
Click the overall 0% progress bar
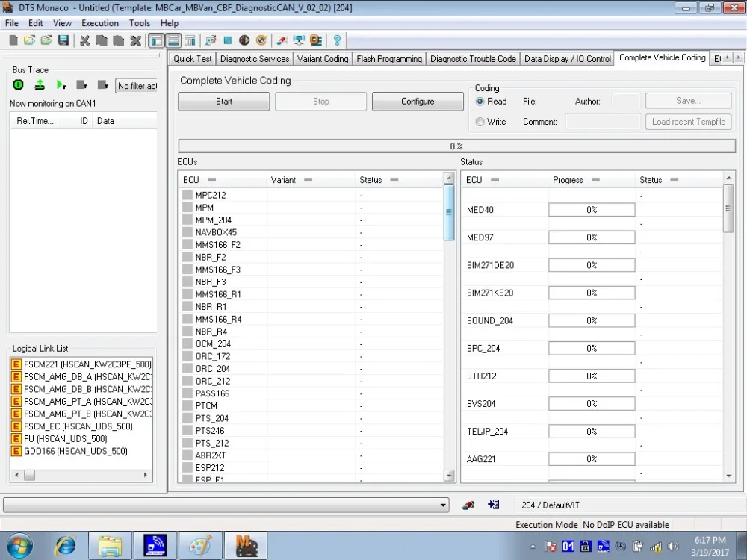(456, 146)
